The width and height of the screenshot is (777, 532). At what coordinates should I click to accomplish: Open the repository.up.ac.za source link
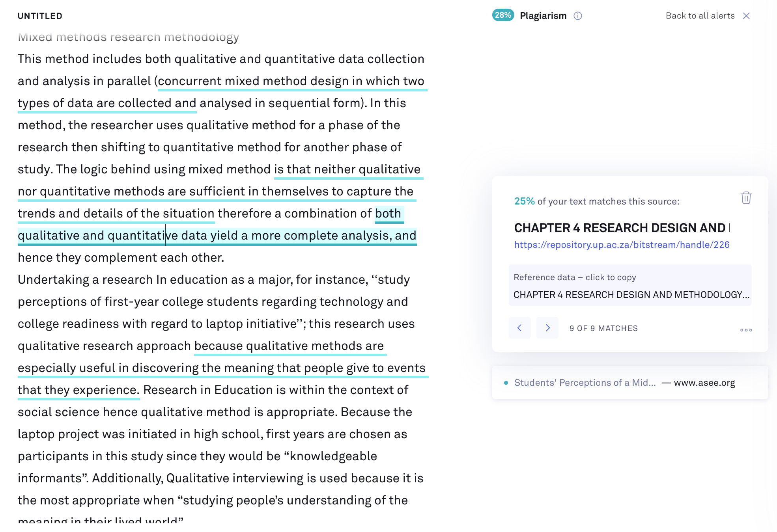(x=622, y=245)
